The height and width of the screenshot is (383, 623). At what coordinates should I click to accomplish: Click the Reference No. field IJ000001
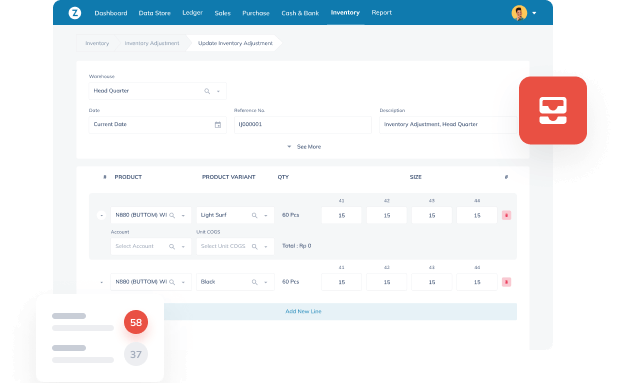tap(303, 124)
